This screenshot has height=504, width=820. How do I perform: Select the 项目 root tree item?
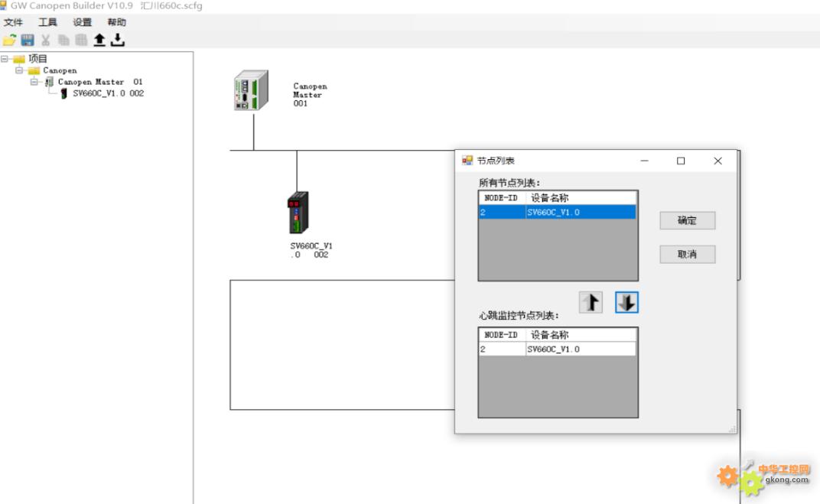coord(37,59)
